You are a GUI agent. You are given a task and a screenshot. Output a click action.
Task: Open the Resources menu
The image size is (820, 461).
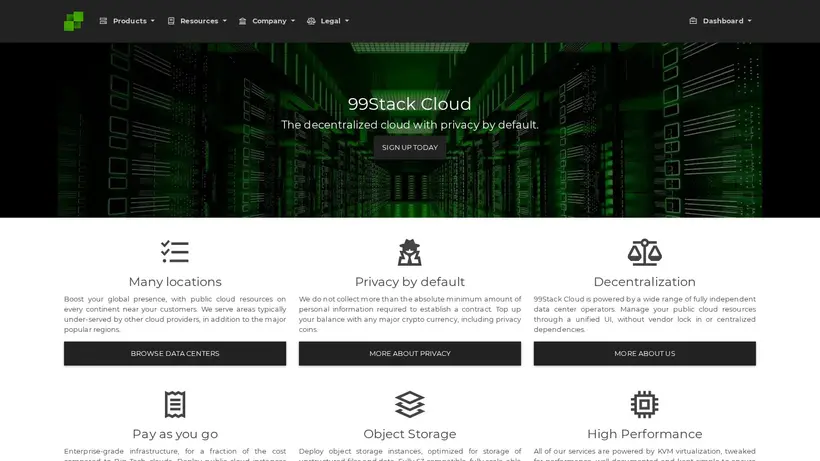tap(197, 21)
